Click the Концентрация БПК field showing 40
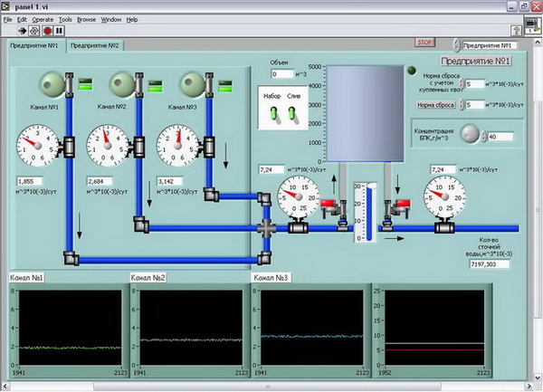 [500, 137]
